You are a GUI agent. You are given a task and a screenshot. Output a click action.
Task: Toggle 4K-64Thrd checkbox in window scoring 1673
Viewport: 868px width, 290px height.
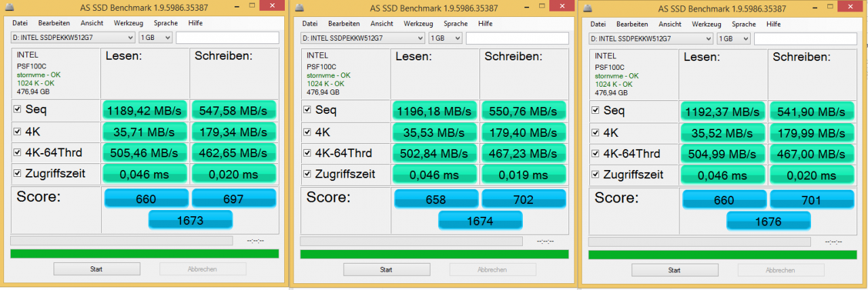pyautogui.click(x=18, y=152)
